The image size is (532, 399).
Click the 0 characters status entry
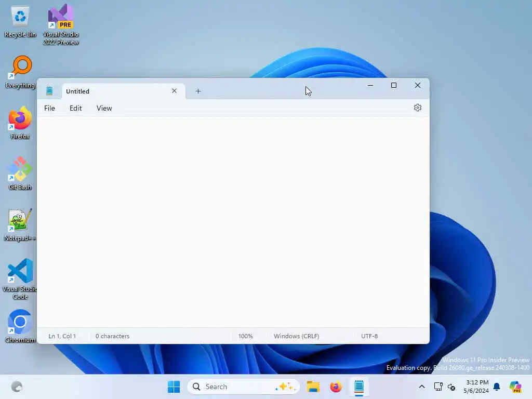[x=112, y=336]
